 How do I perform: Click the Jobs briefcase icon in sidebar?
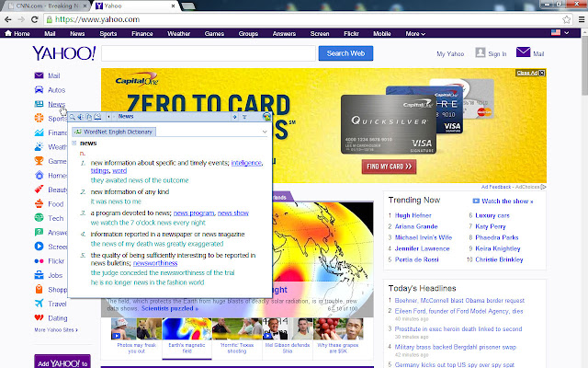pyautogui.click(x=39, y=275)
